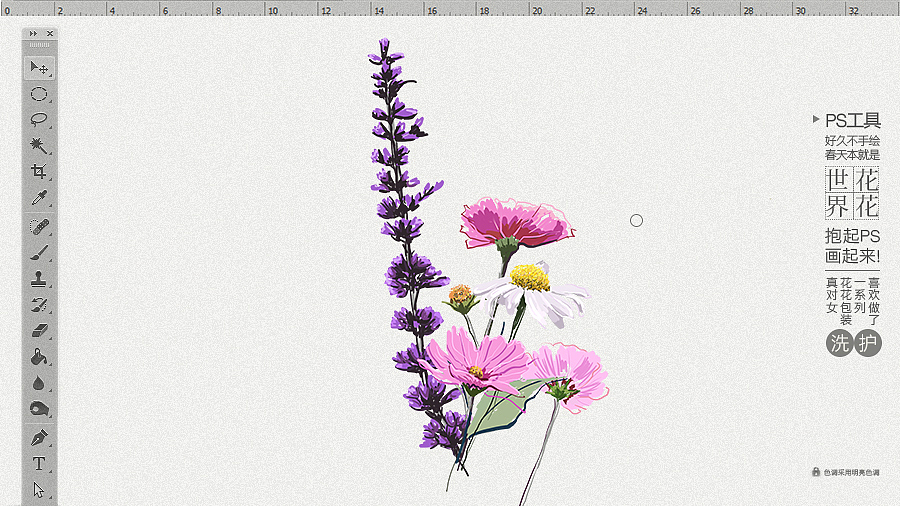Click the yellow center of white daisy
The image size is (900, 506).
pos(530,278)
